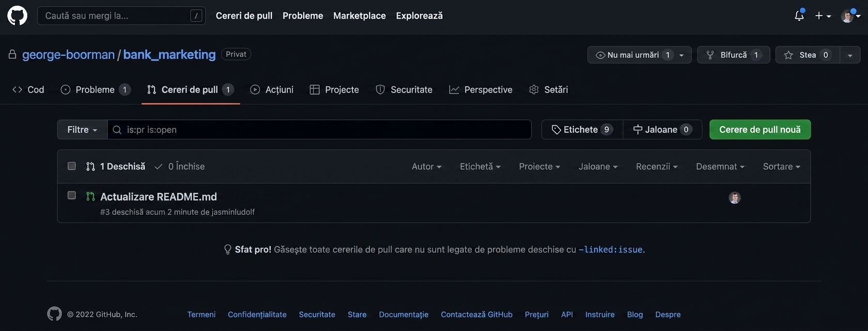Click the Bifurcă fork button
Image resolution: width=868 pixels, height=331 pixels.
tap(734, 55)
